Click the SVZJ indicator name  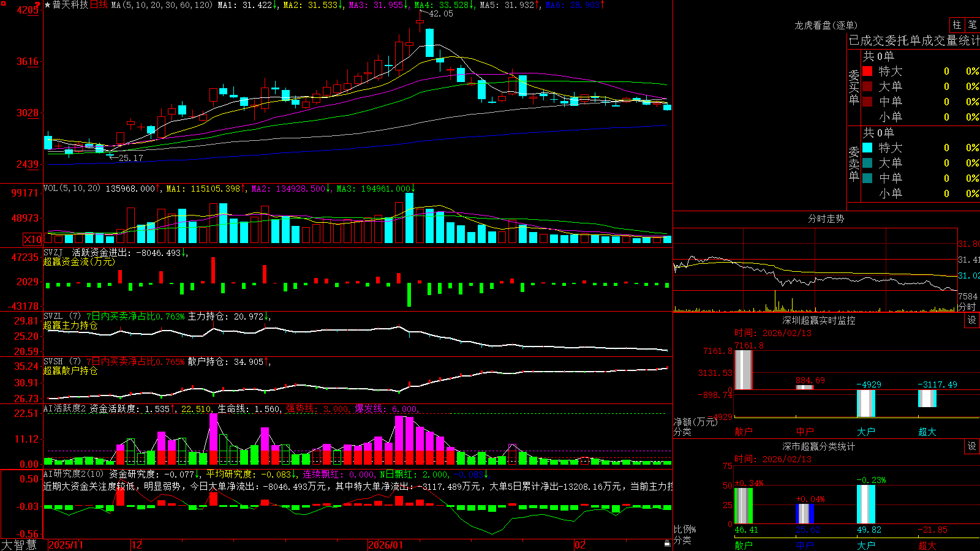[53, 253]
